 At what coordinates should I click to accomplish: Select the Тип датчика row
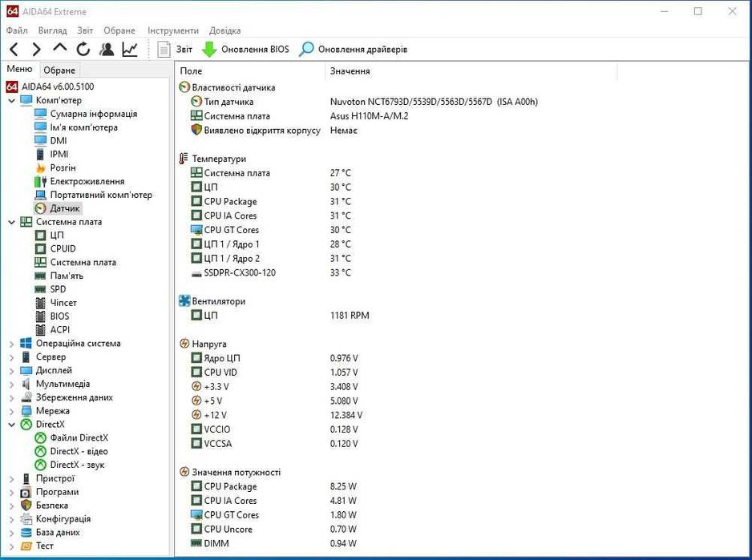point(365,102)
